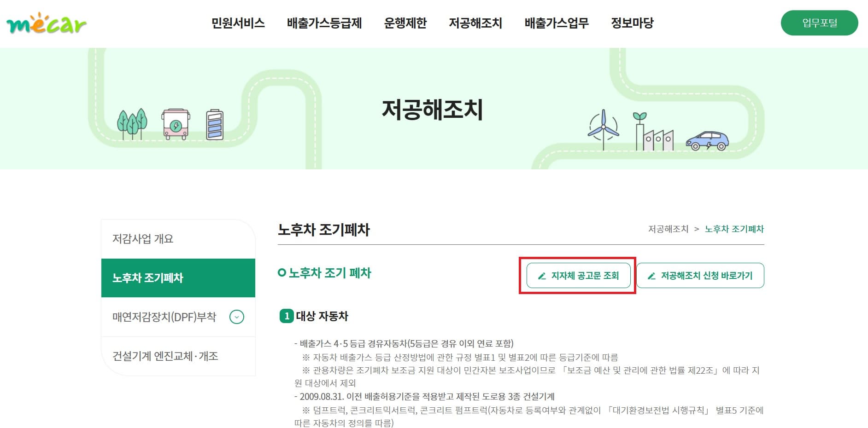
Task: Expand the 매연저감장치(DPF)부착 submenu
Action: [237, 317]
